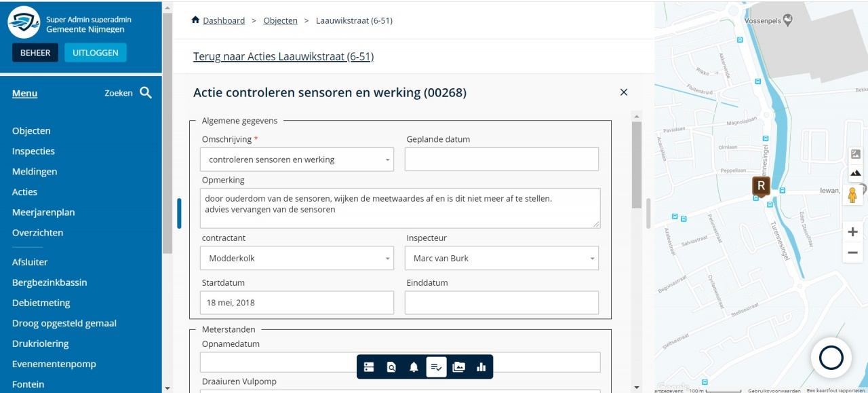Open the contractant dropdown showing Modderkolk
Image resolution: width=868 pixels, height=393 pixels.
(x=297, y=258)
